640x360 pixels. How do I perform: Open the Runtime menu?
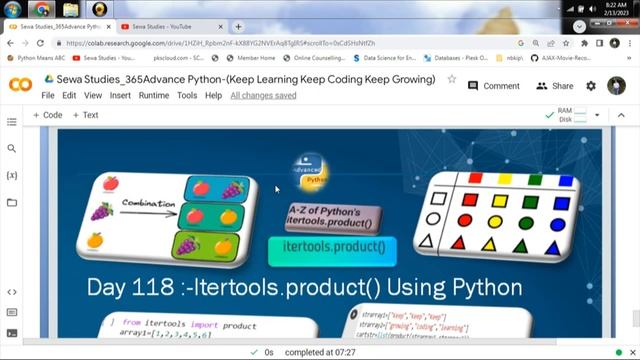[x=154, y=95]
